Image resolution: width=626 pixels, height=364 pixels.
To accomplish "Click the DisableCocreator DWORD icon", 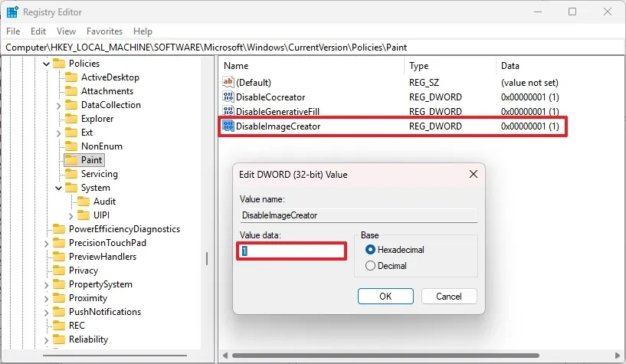I will (228, 97).
